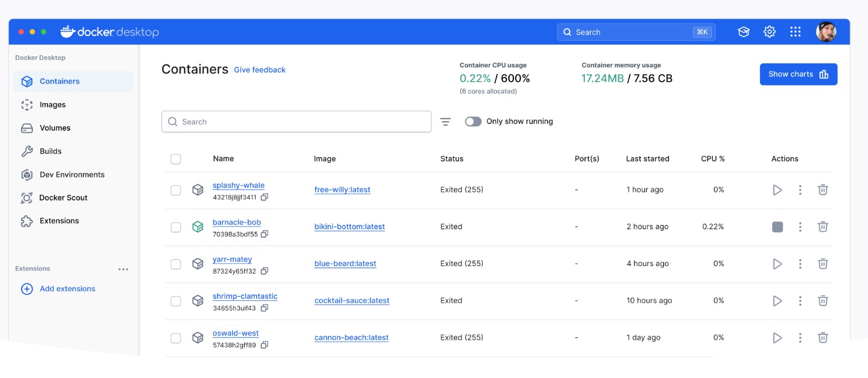Delete the yarr-matey container
This screenshot has height=378, width=868.
click(822, 264)
